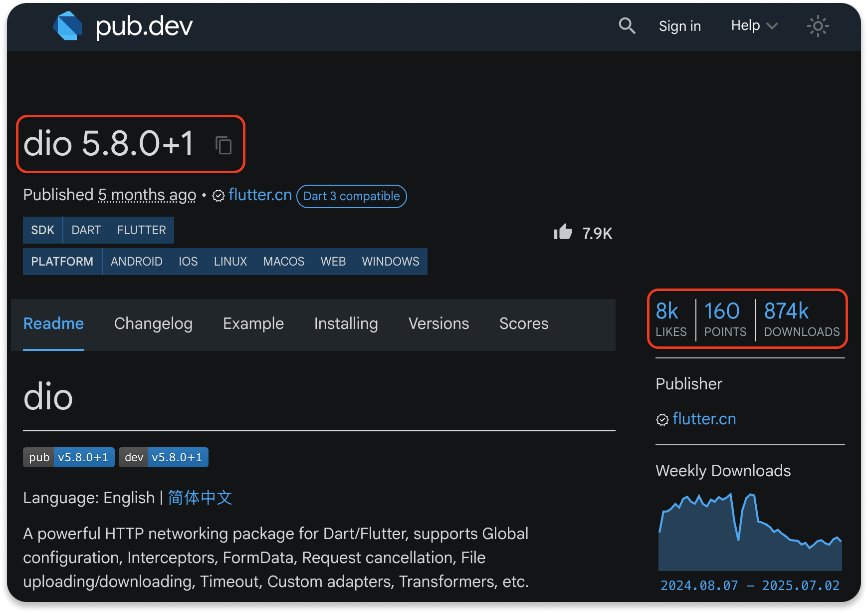This screenshot has height=613, width=868.
Task: Switch language to 简体中文
Action: point(200,498)
